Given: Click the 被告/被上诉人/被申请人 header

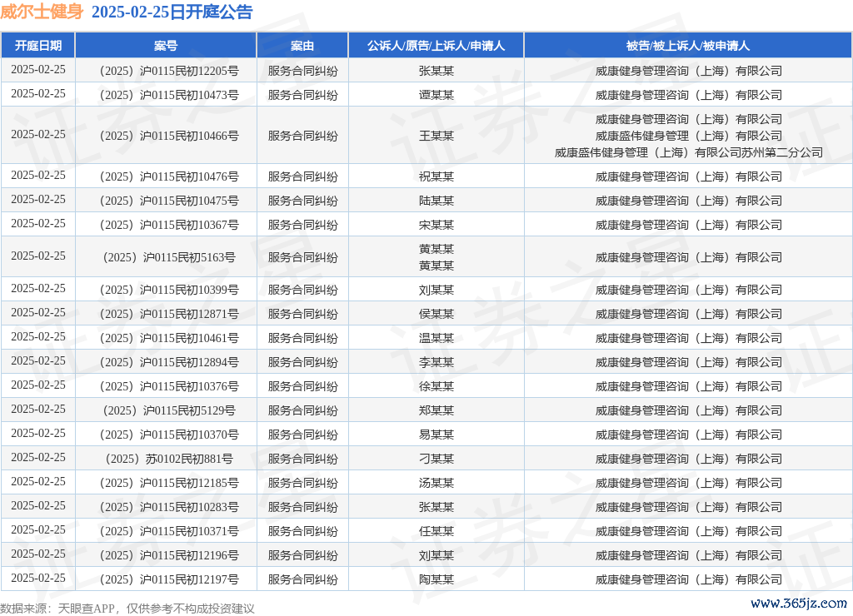Looking at the screenshot, I should pos(688,46).
